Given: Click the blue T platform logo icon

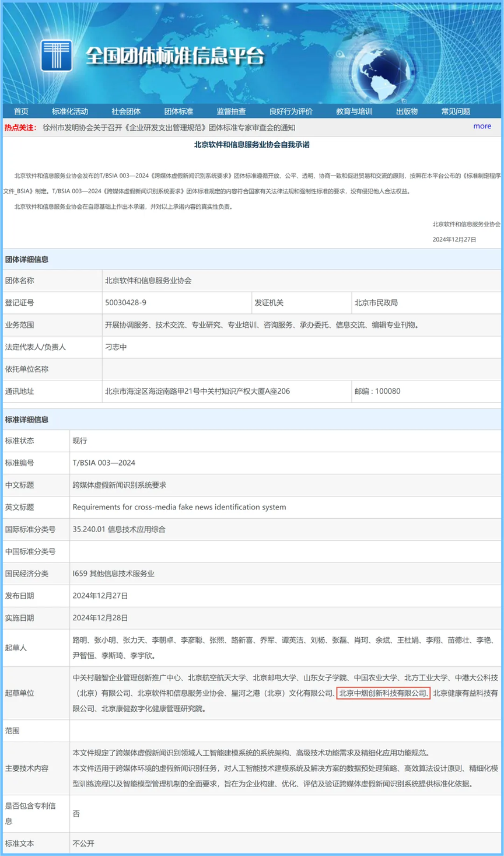Looking at the screenshot, I should pos(57,55).
